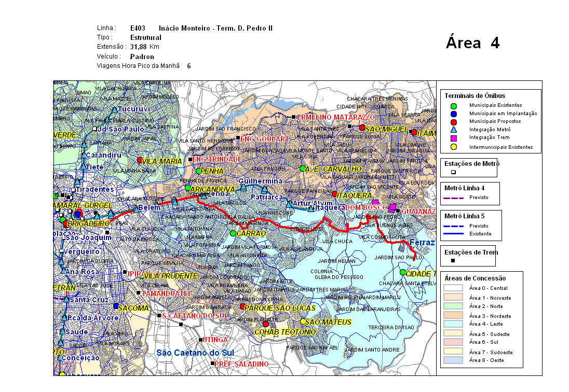Click the red Itaquera terminal marker
Viewport: 569px width, 392px height.
334,194
